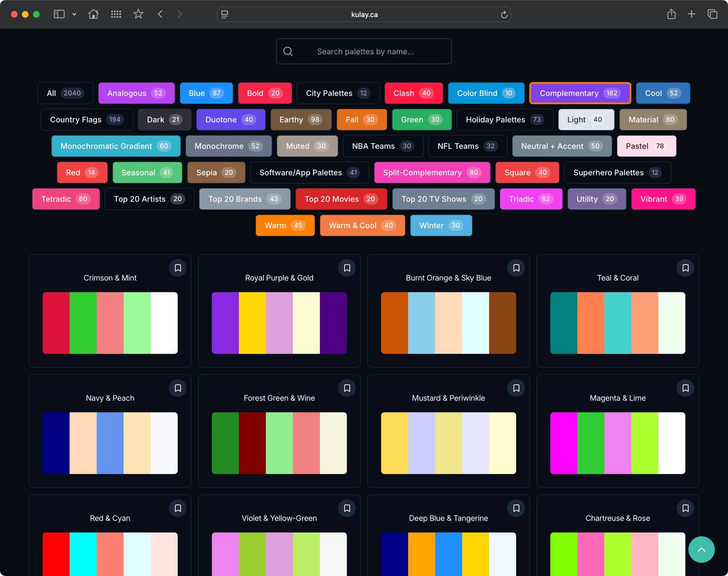The height and width of the screenshot is (576, 728).
Task: Navigate back with the back arrow
Action: (160, 14)
